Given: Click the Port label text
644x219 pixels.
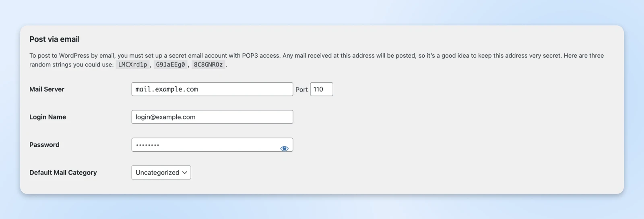Looking at the screenshot, I should point(301,90).
